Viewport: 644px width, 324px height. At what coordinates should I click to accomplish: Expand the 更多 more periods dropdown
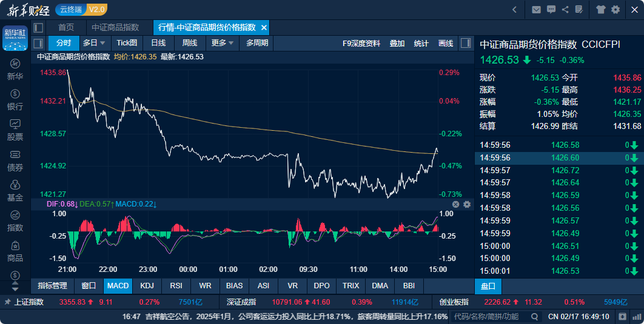click(x=222, y=43)
